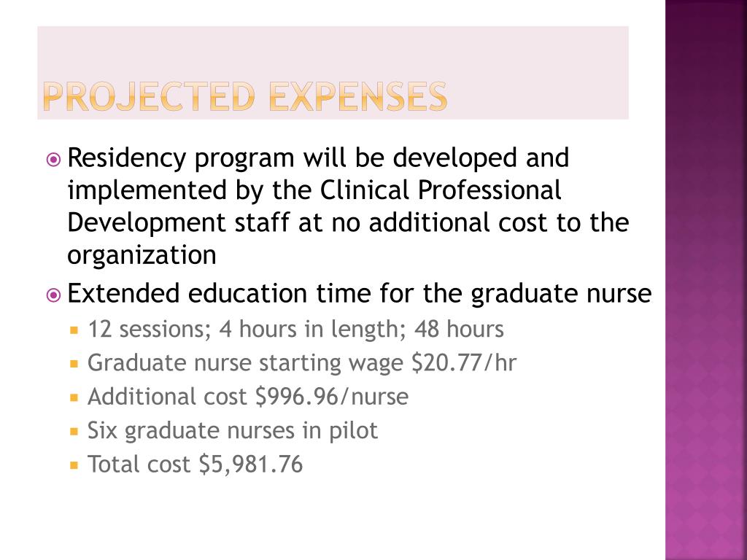
Task: Click the bullet icon before 'Residency program'
Action: coord(53,160)
